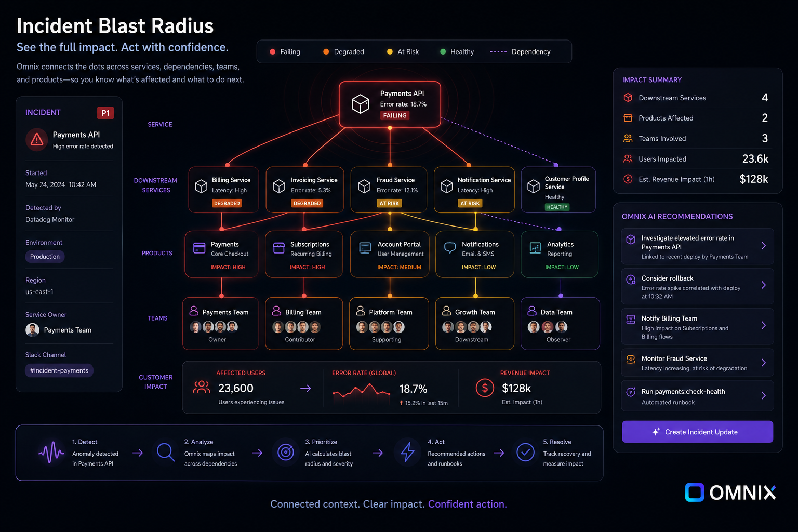Expand the Run payments:check-health chevron
This screenshot has width=798, height=532.
763,395
